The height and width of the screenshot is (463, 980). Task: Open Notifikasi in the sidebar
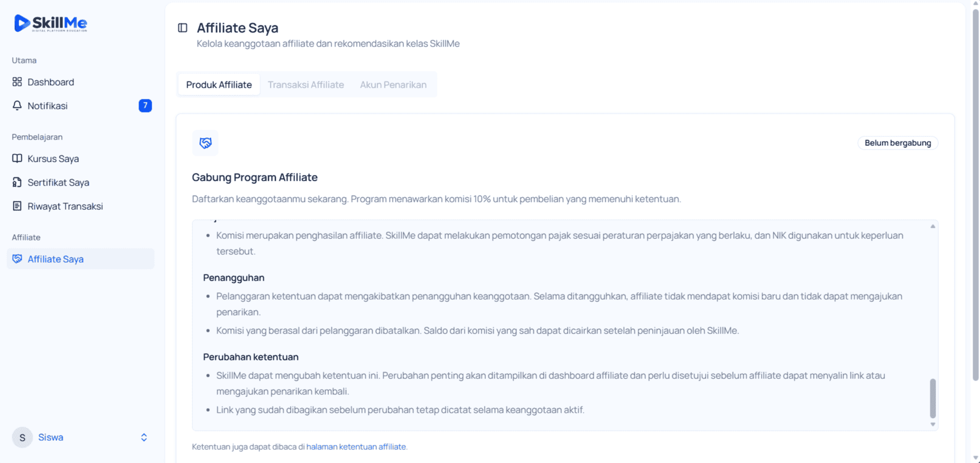click(x=80, y=106)
